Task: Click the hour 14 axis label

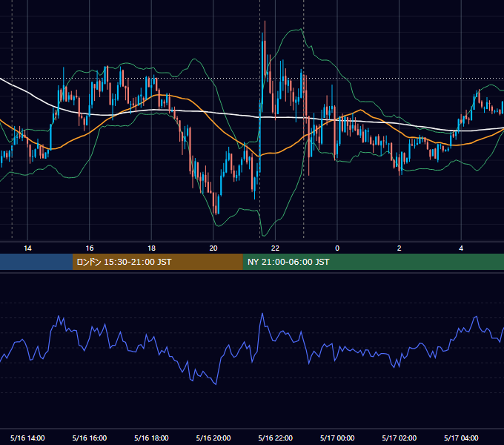Action: [27, 248]
